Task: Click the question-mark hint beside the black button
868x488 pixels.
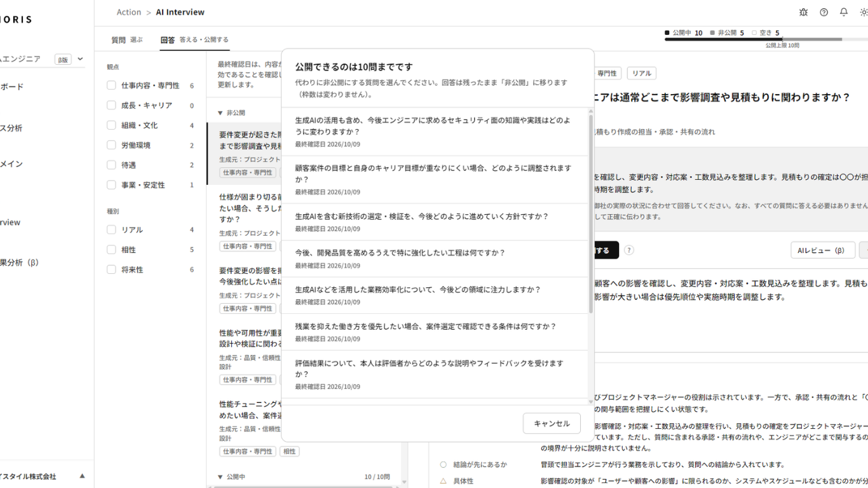Action: (x=628, y=250)
